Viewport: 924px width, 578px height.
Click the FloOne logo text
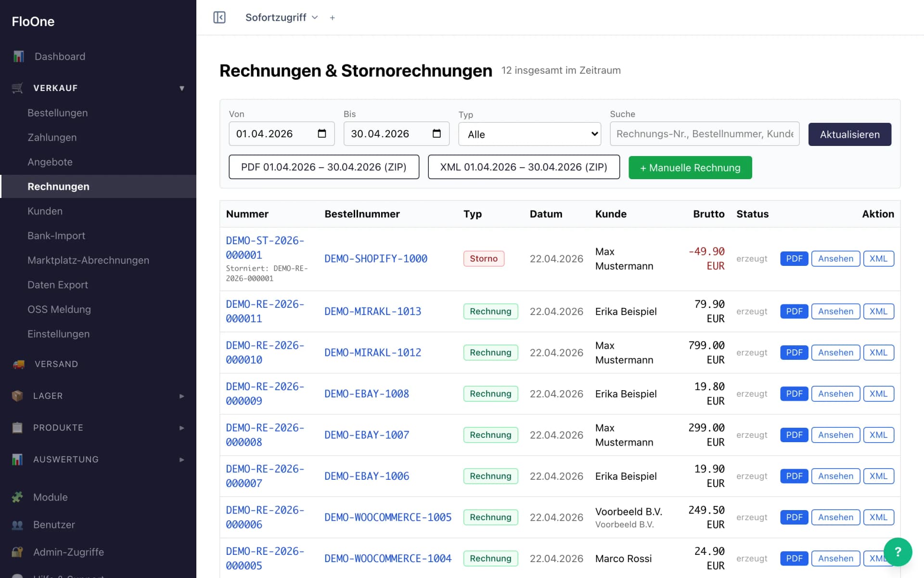click(x=33, y=21)
